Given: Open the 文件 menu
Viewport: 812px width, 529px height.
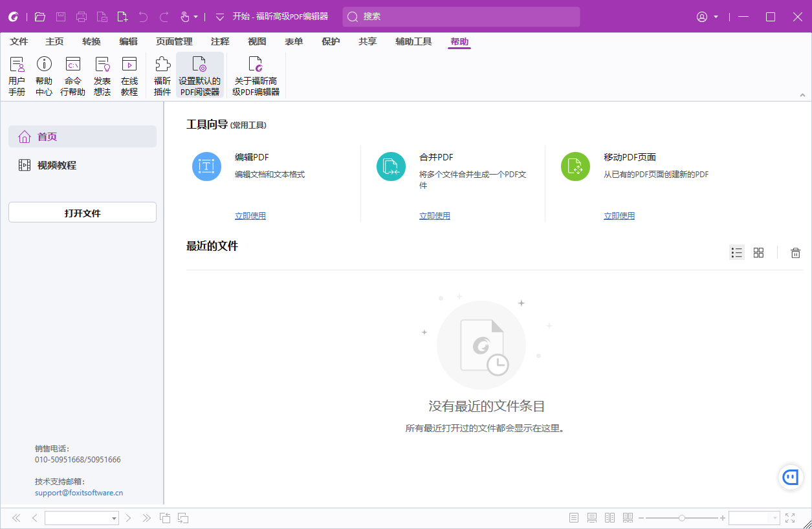Looking at the screenshot, I should pos(19,41).
